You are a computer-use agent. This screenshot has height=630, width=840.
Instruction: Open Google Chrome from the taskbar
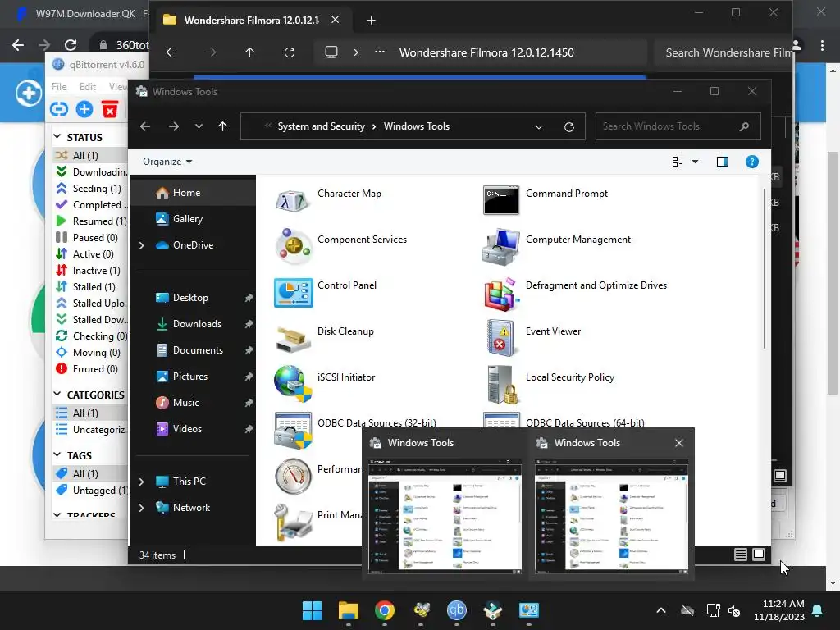[384, 610]
